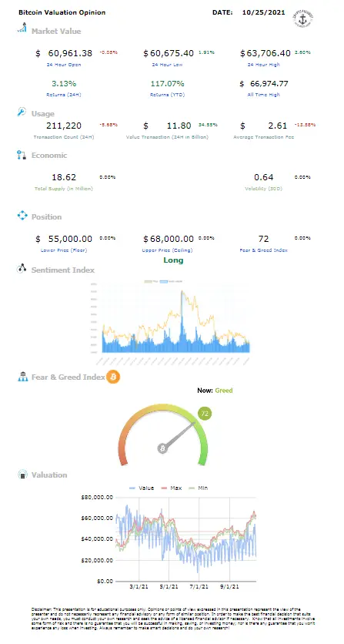Toggle the Max series in Valuation legend
The image size is (344, 644).
(x=172, y=488)
